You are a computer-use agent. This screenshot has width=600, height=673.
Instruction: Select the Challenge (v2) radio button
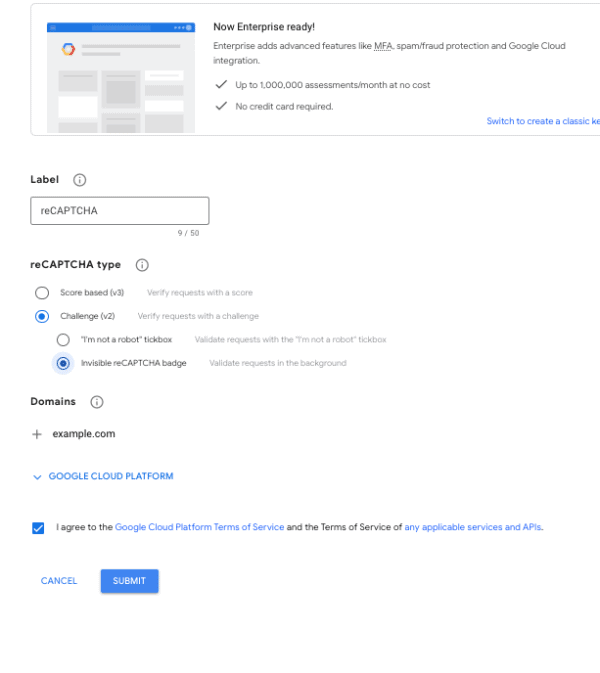(42, 316)
